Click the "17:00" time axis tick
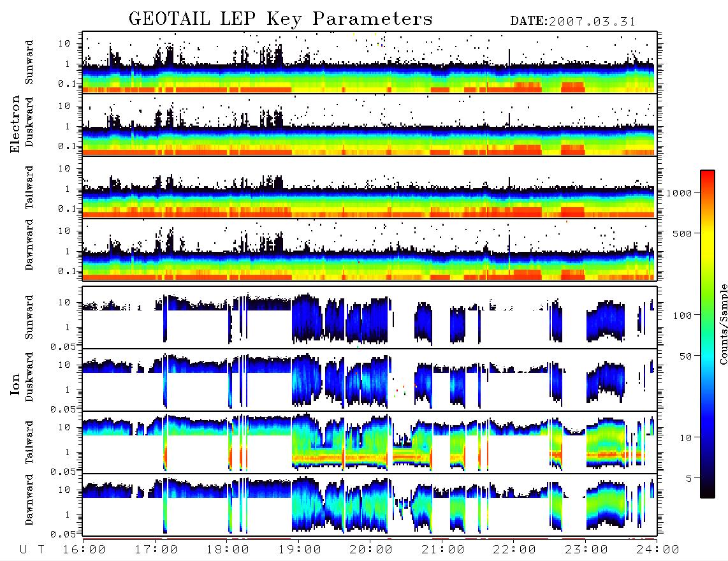The width and height of the screenshot is (728, 561). coord(156,550)
